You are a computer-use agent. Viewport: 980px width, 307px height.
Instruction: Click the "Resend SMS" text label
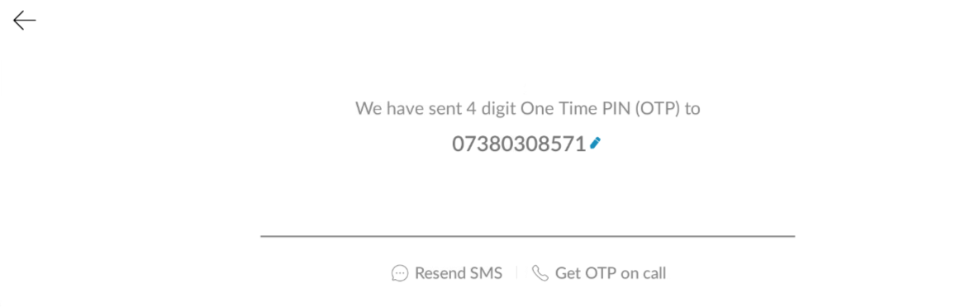[459, 273]
